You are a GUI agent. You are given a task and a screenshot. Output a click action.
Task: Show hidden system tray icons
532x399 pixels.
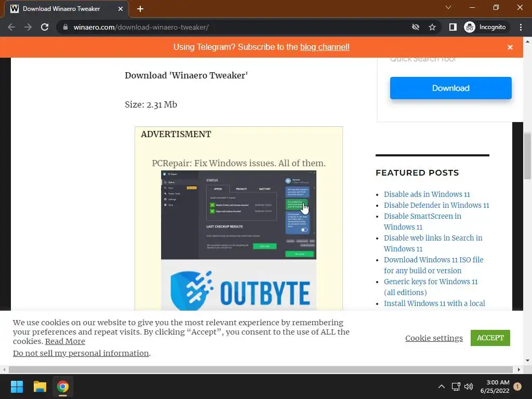coord(442,387)
